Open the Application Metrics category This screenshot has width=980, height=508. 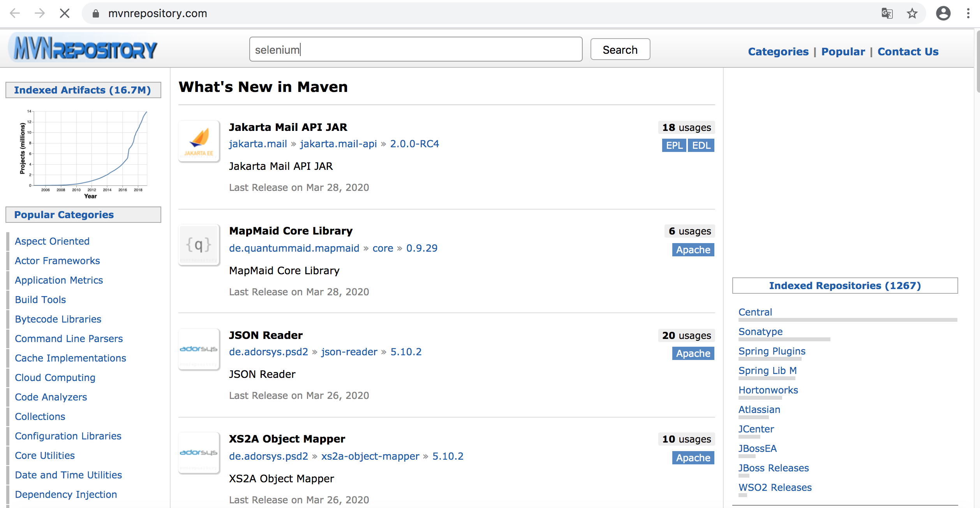(x=59, y=280)
